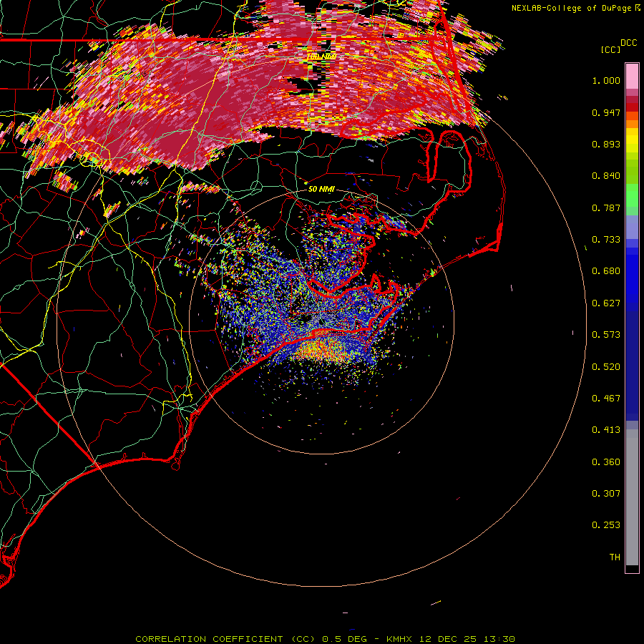Click the KMHX station identifier in the caption

click(399, 639)
